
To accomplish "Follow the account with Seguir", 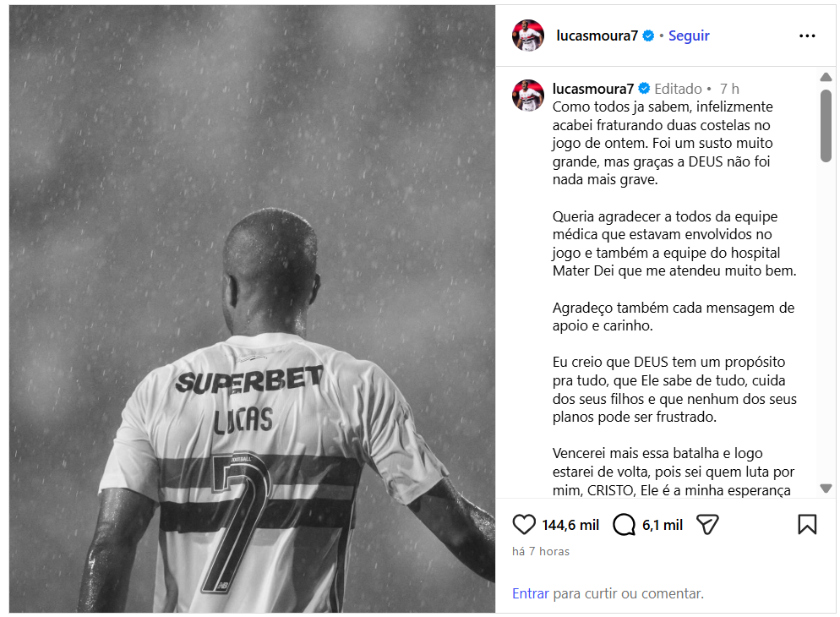I will (x=689, y=35).
